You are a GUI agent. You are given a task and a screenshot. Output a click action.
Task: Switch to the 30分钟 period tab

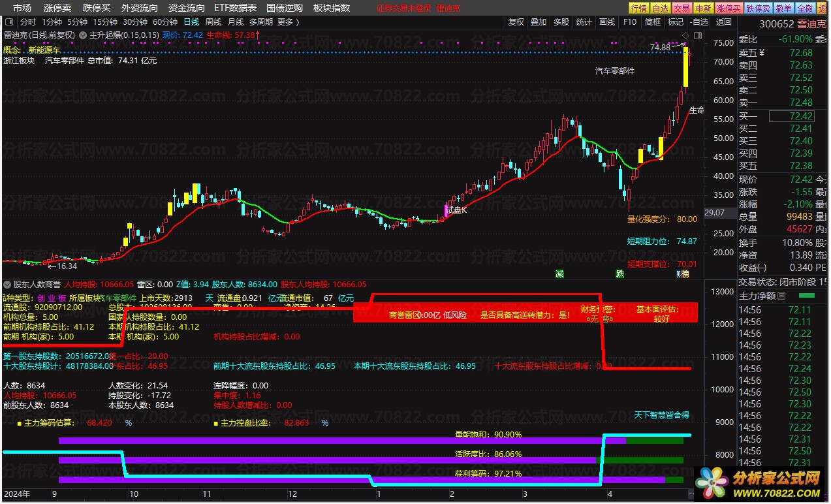[135, 22]
